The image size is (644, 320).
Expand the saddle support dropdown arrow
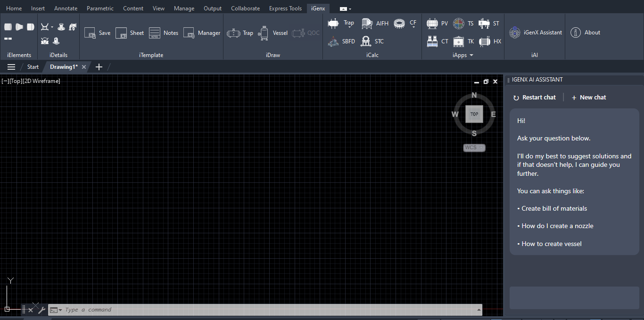(x=52, y=27)
